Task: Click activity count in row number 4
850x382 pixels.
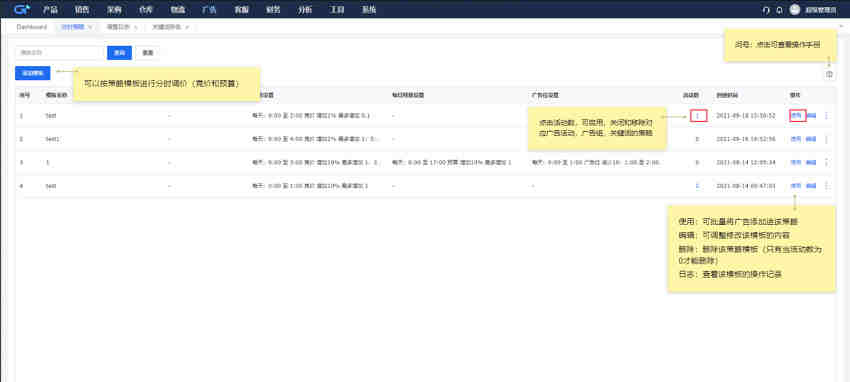Action: (697, 185)
